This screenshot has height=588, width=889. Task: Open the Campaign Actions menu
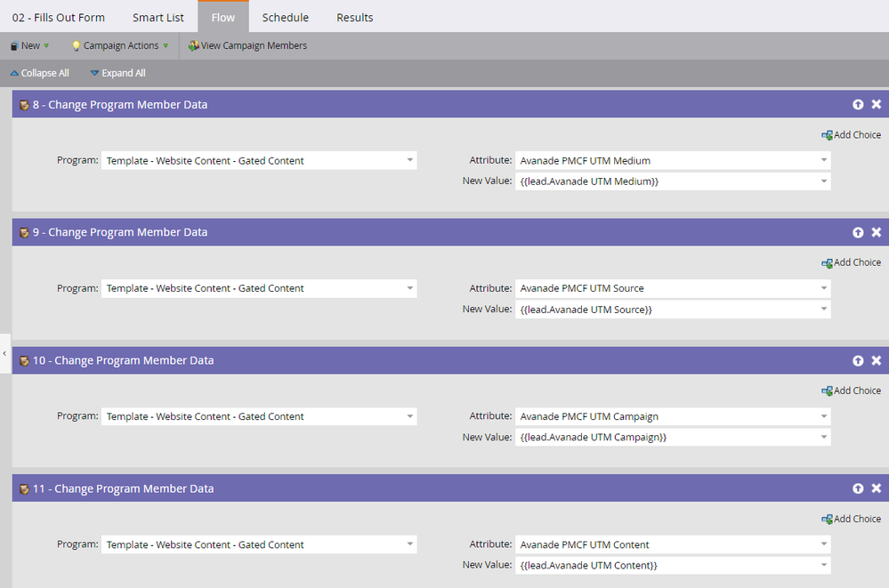click(119, 45)
